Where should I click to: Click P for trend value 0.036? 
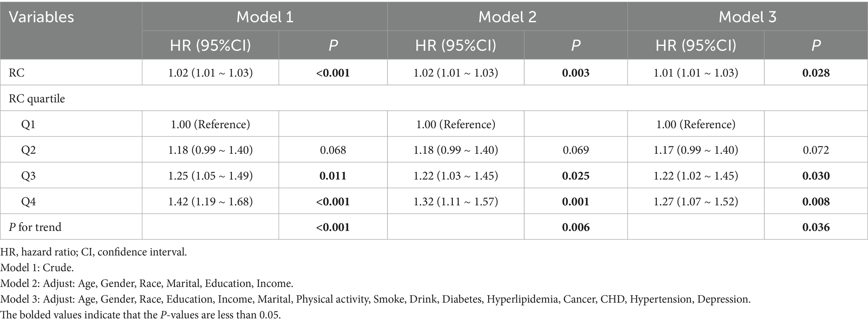click(816, 227)
